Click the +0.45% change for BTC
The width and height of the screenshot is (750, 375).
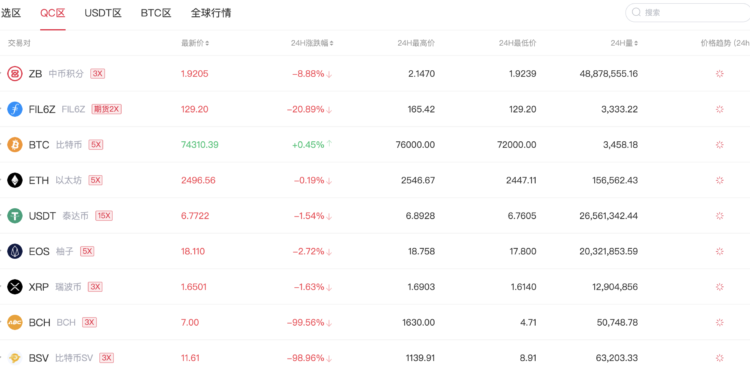[308, 144]
